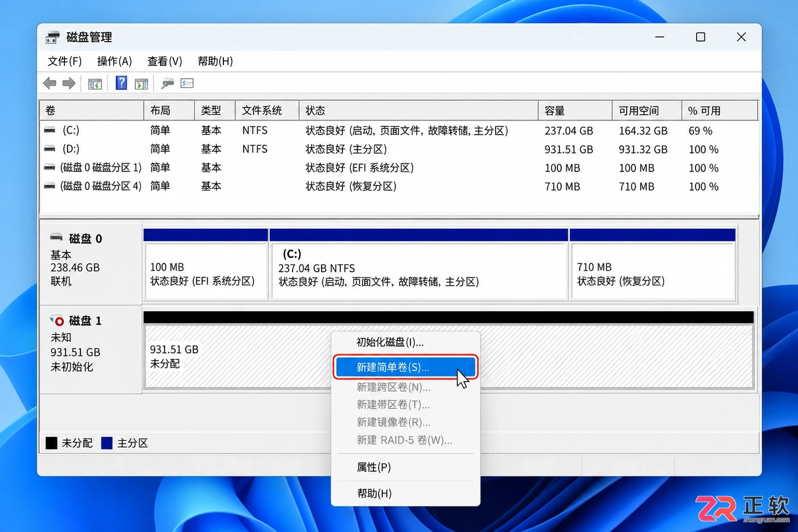
Task: Click the 磁盘 0 disk label panel
Action: click(91, 264)
